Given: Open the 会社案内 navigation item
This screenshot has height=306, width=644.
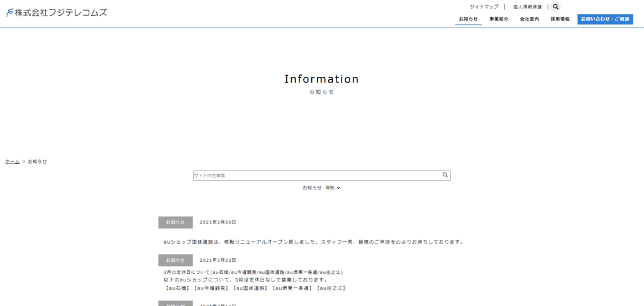Looking at the screenshot, I should (529, 19).
